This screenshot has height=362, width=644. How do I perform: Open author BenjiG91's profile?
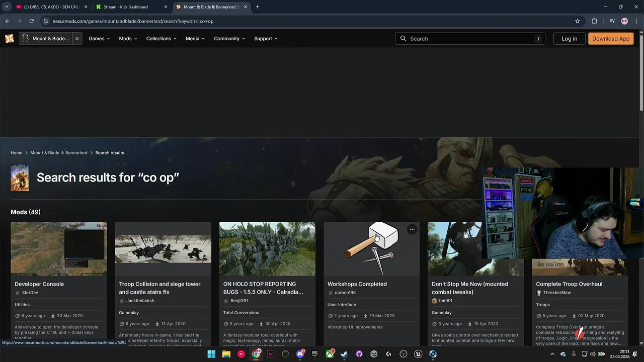239,301
